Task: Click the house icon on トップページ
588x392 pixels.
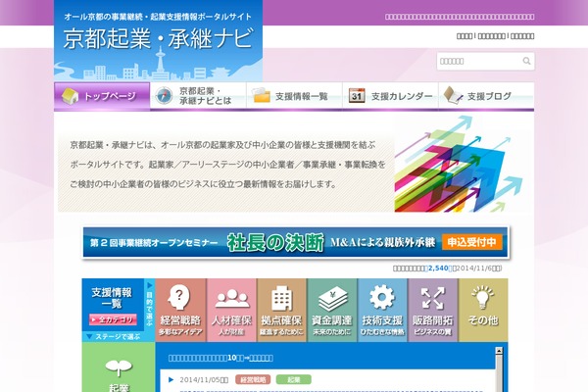Action: [70, 96]
